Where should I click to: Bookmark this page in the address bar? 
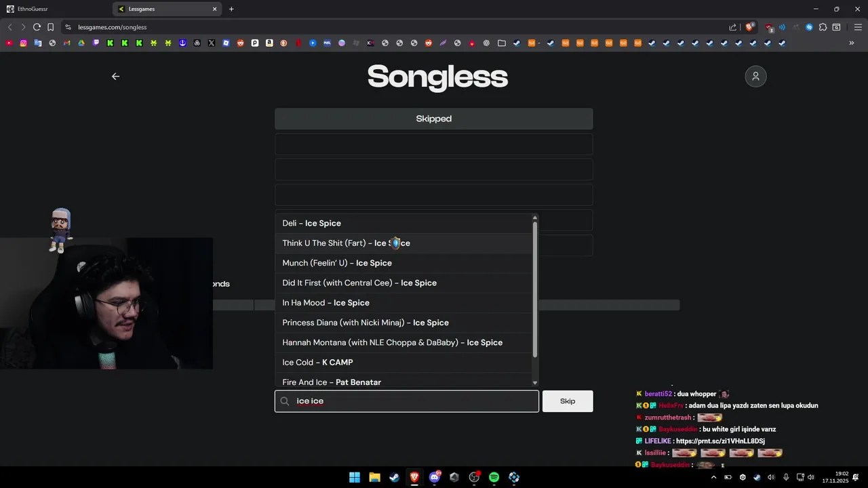click(50, 27)
